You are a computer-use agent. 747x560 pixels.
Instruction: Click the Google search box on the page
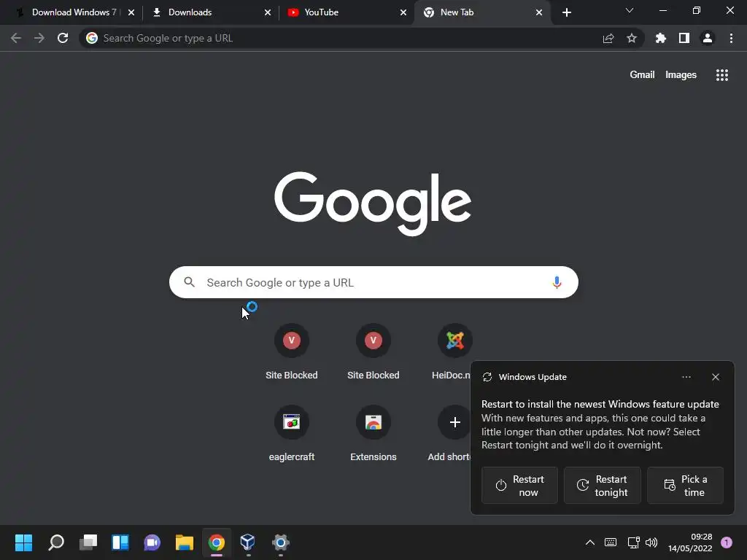(x=373, y=282)
